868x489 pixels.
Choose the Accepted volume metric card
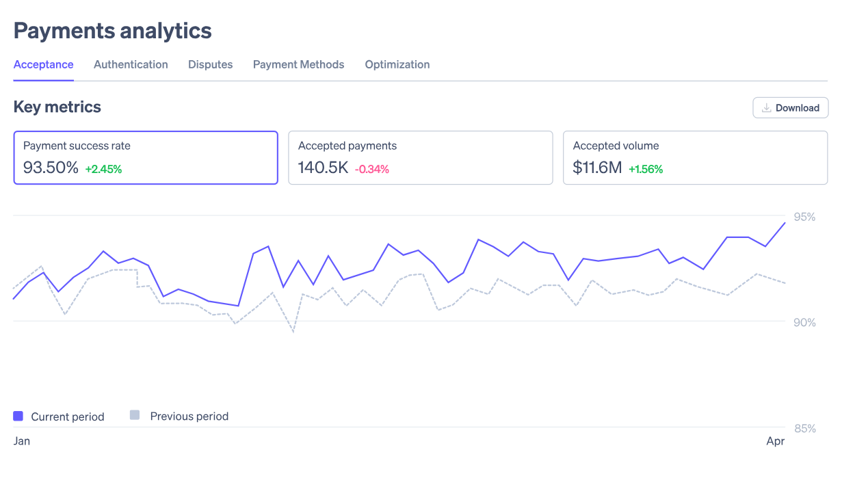pyautogui.click(x=696, y=158)
